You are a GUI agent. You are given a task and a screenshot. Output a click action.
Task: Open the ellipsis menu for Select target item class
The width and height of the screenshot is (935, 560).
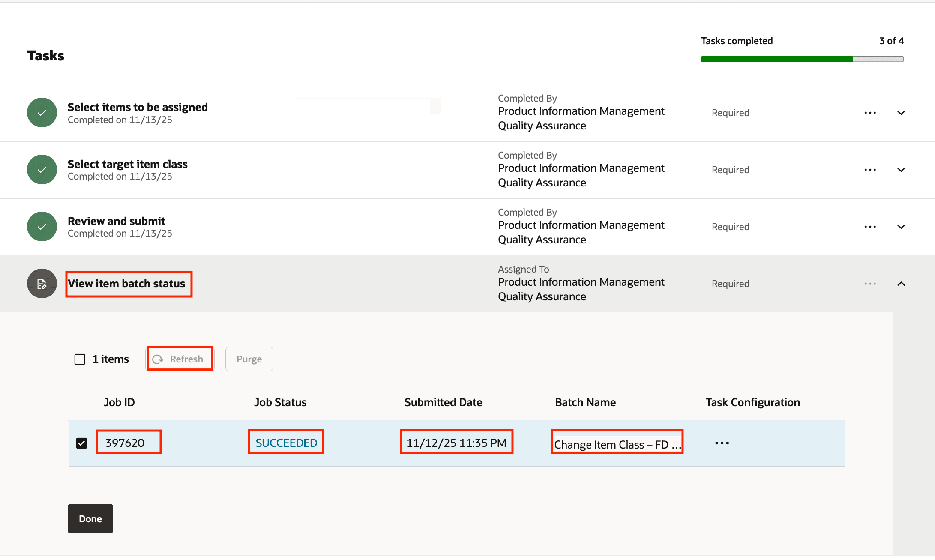point(870,169)
